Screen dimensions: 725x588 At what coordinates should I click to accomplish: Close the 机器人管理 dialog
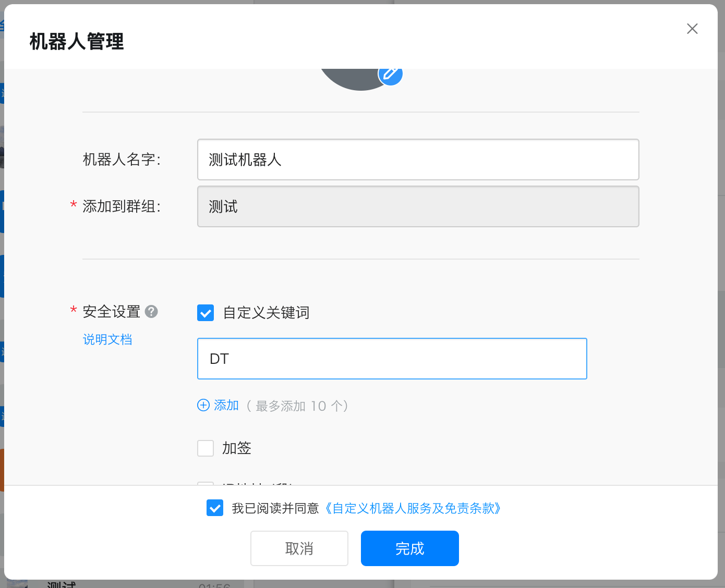click(692, 29)
